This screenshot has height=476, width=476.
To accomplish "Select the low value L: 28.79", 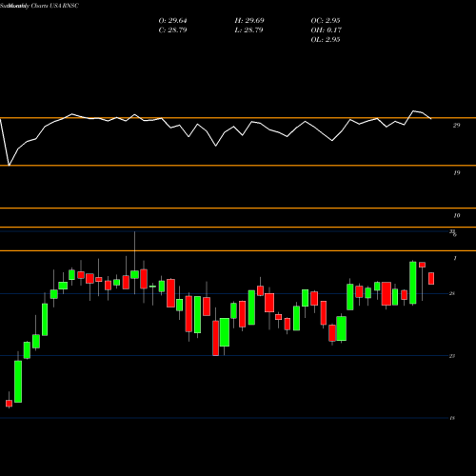I will (248, 30).
